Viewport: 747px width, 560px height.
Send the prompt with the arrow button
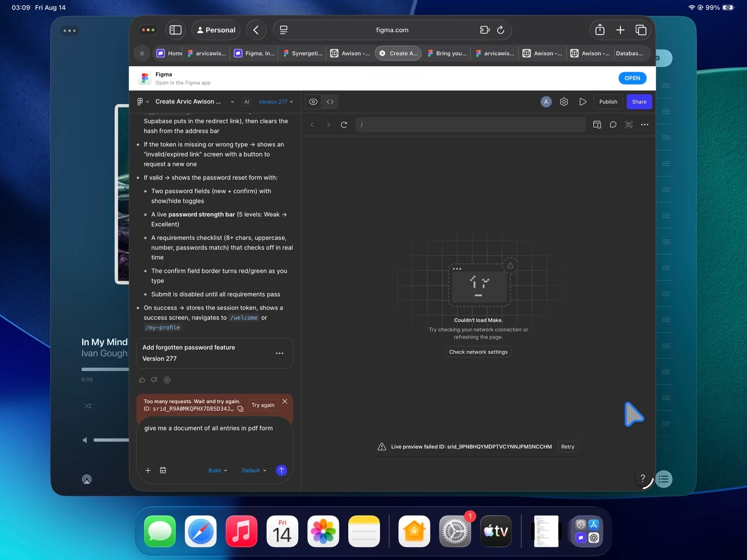click(281, 471)
